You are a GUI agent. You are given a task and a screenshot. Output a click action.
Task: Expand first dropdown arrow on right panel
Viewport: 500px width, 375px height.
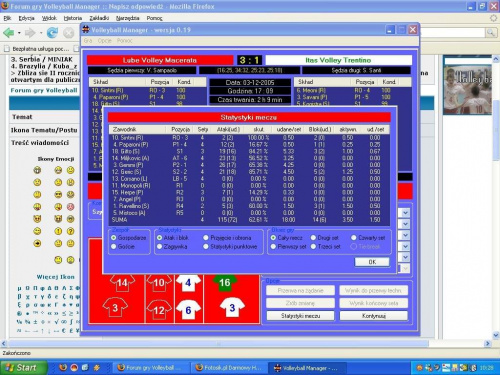[405, 213]
